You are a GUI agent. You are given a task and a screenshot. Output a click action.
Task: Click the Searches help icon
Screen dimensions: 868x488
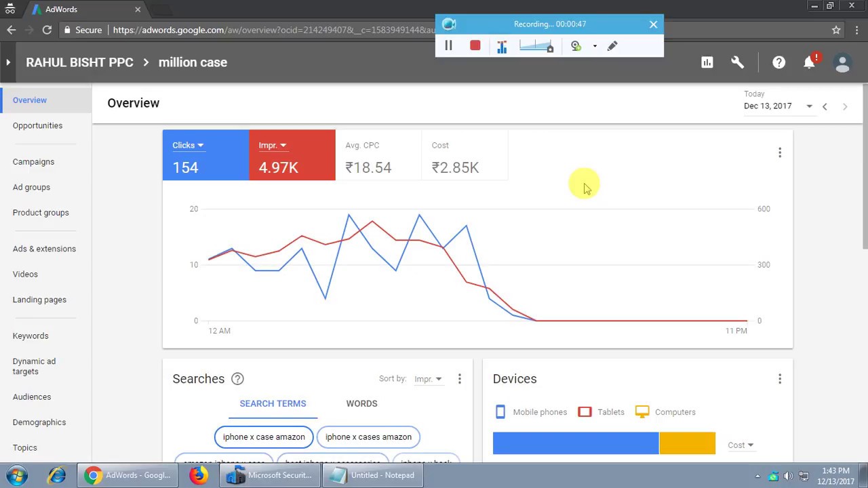[x=237, y=379]
